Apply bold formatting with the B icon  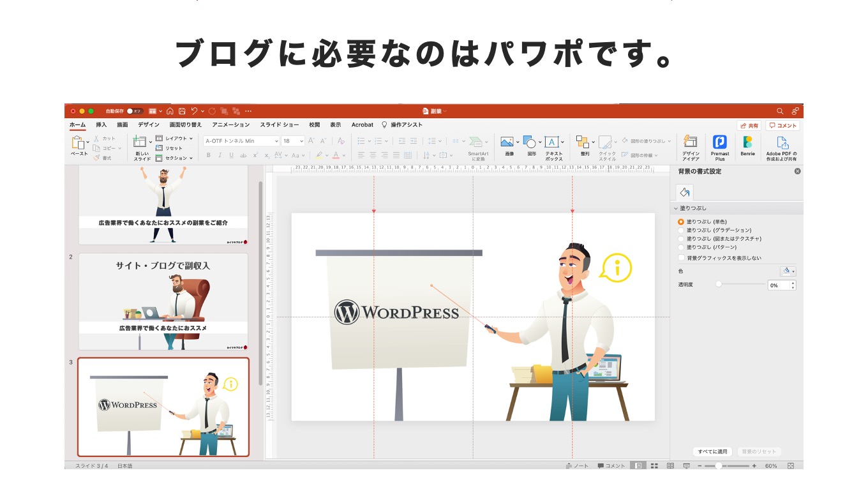tap(207, 155)
